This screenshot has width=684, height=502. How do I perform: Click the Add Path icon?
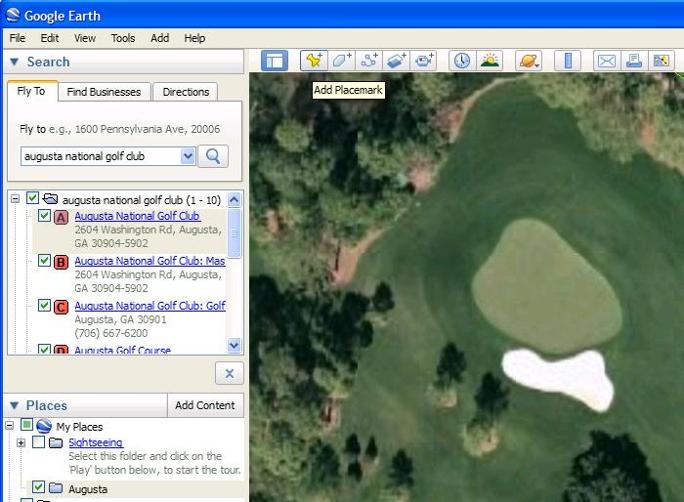369,61
